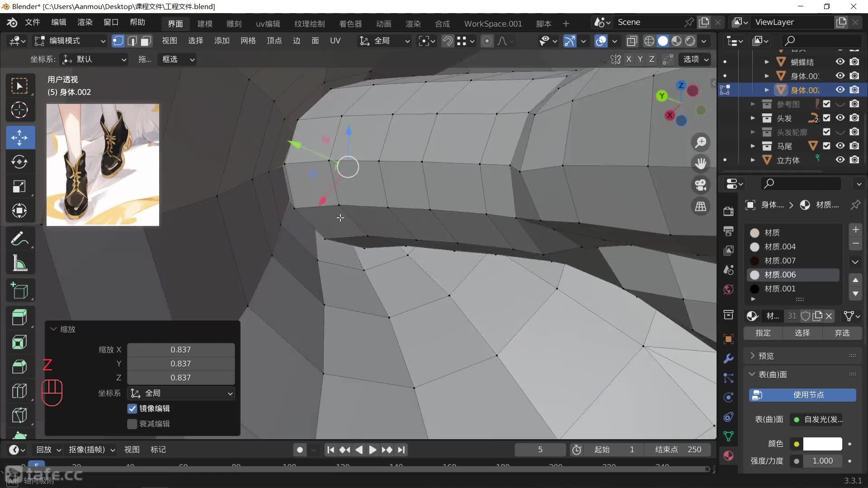Open the Modifiers wrench tab
The image size is (868, 488).
pos(728,359)
